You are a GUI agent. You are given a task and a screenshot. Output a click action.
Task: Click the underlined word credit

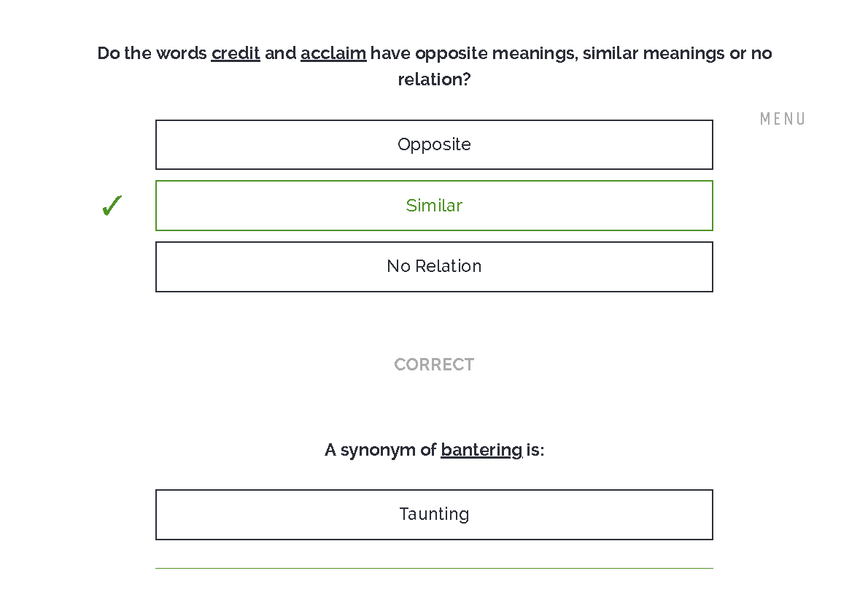236,53
